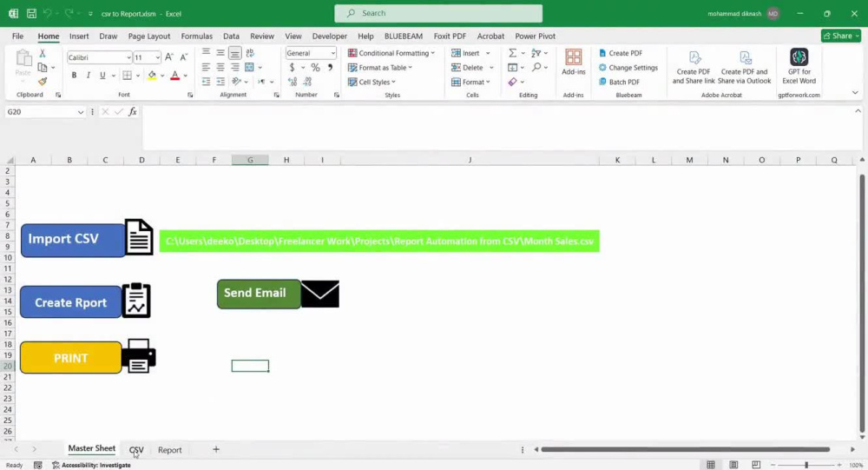This screenshot has width=868, height=470.
Task: Adjust the zoom slider in status bar
Action: point(806,465)
